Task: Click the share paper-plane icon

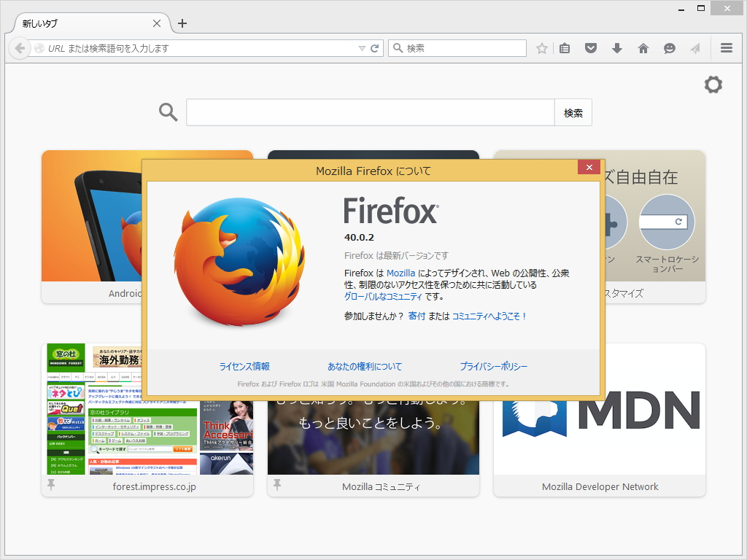Action: pos(694,48)
